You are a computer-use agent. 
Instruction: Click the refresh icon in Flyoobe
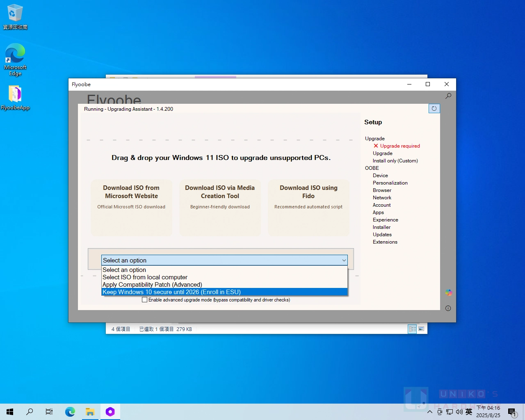coord(434,108)
